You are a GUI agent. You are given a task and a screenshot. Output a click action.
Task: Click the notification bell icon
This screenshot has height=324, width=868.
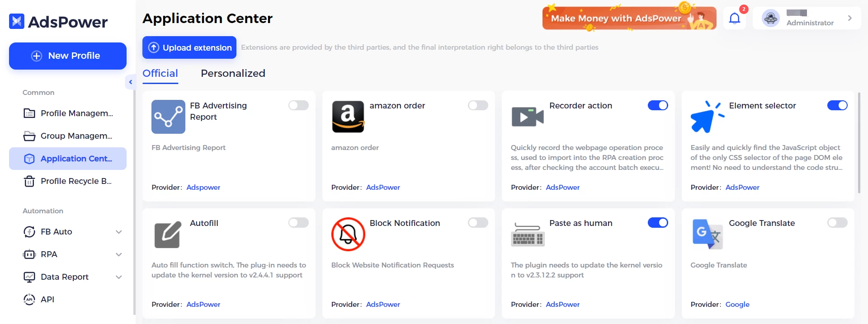click(x=735, y=19)
